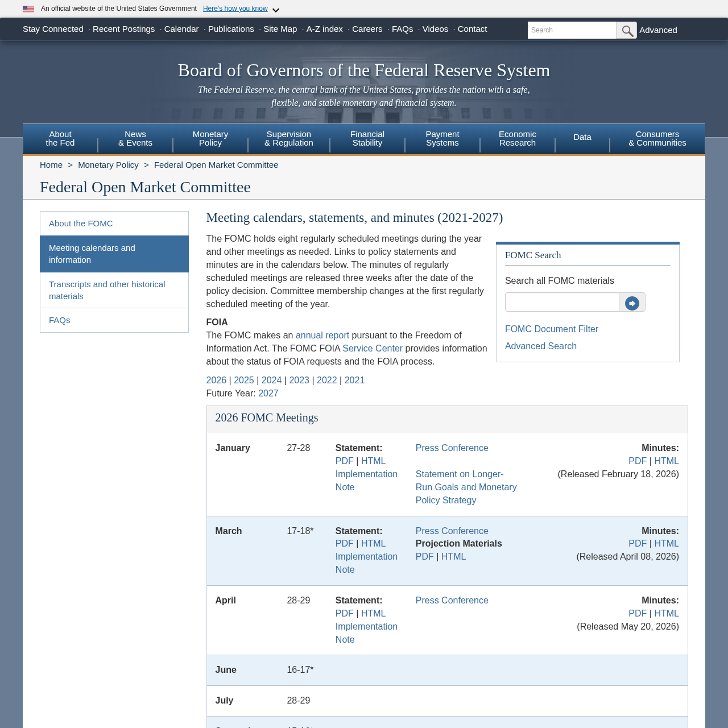Open March Projection Materials PDF
Viewport: 728px width, 728px height.
pyautogui.click(x=425, y=557)
